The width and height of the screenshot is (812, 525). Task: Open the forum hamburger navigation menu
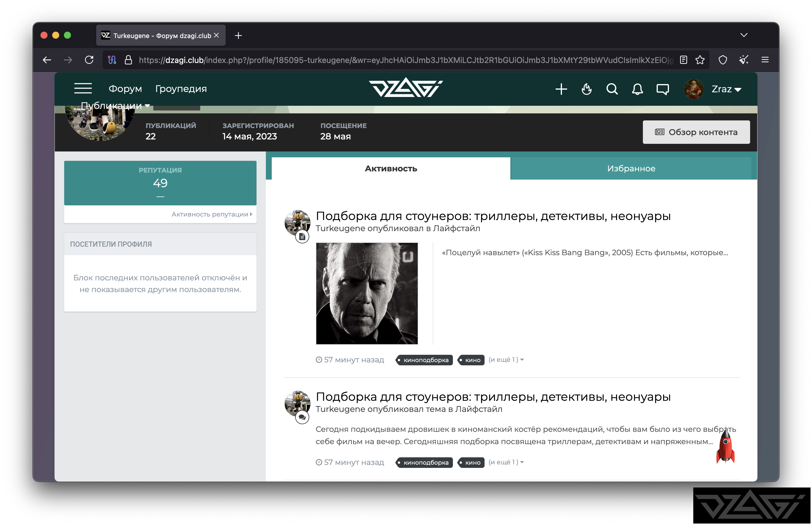point(83,89)
